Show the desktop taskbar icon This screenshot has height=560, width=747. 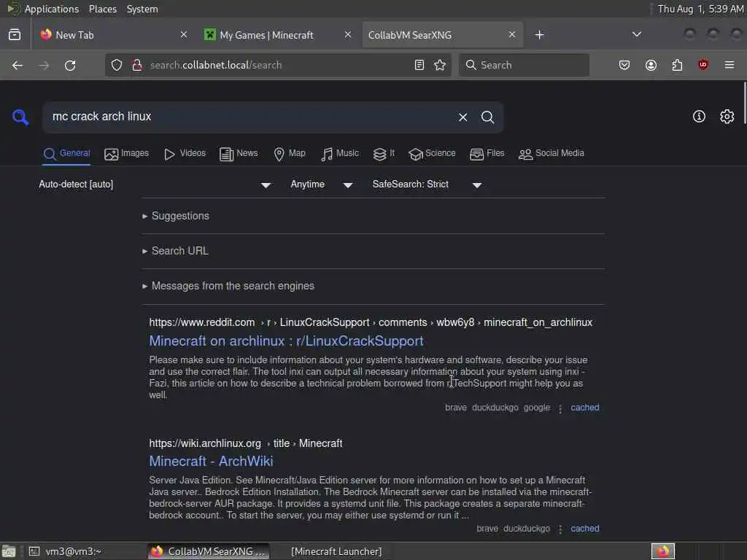9,551
